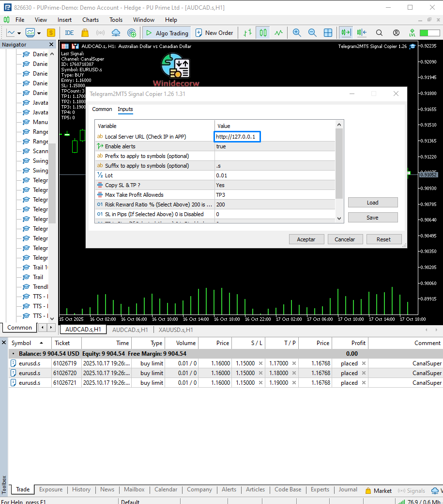Load input settings with Load button

pyautogui.click(x=373, y=203)
